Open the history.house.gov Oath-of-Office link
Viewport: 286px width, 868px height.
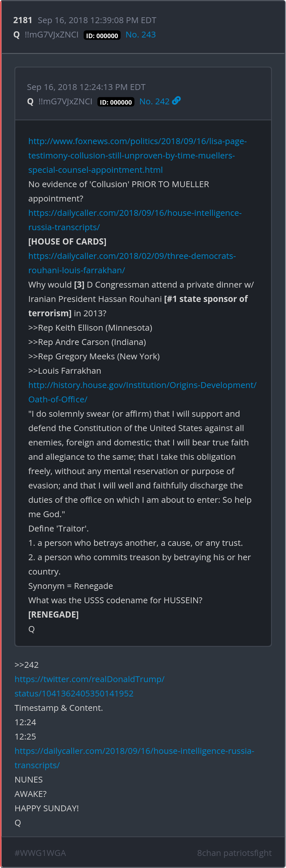[x=142, y=392]
